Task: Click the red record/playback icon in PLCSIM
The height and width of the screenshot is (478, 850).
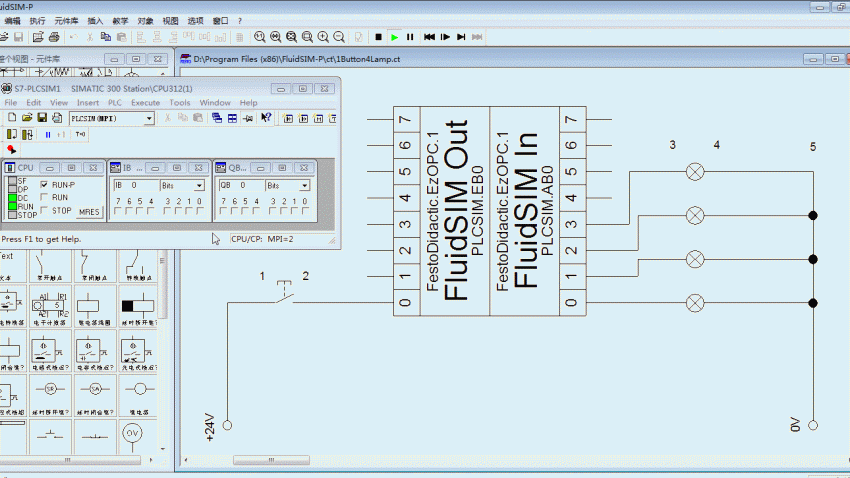Action: coord(11,150)
